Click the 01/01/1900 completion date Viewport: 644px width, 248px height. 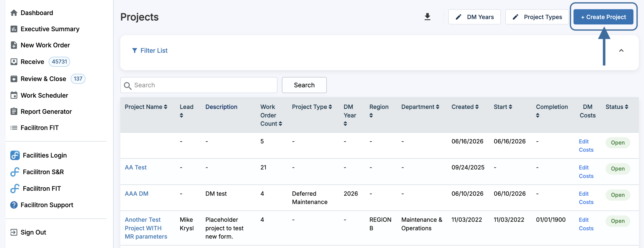(551, 220)
